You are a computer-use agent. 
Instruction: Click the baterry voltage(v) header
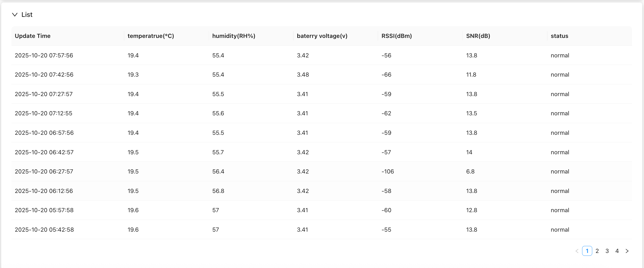[x=322, y=36]
